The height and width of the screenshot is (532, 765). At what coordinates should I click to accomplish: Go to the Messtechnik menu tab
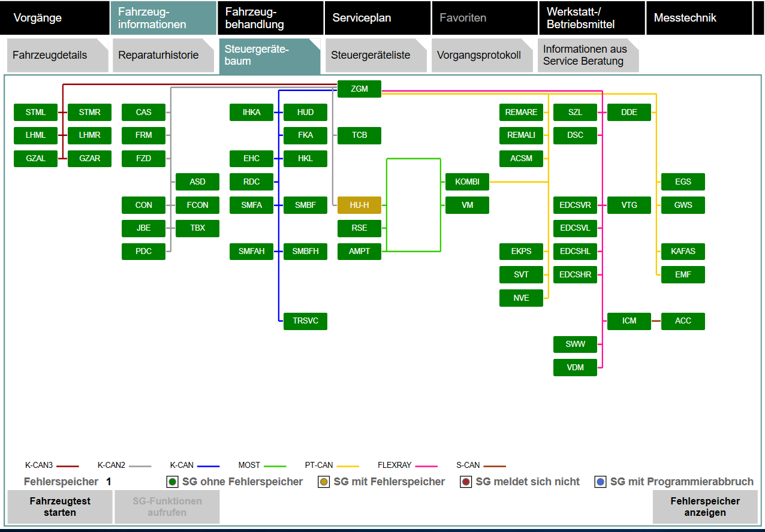(x=698, y=18)
